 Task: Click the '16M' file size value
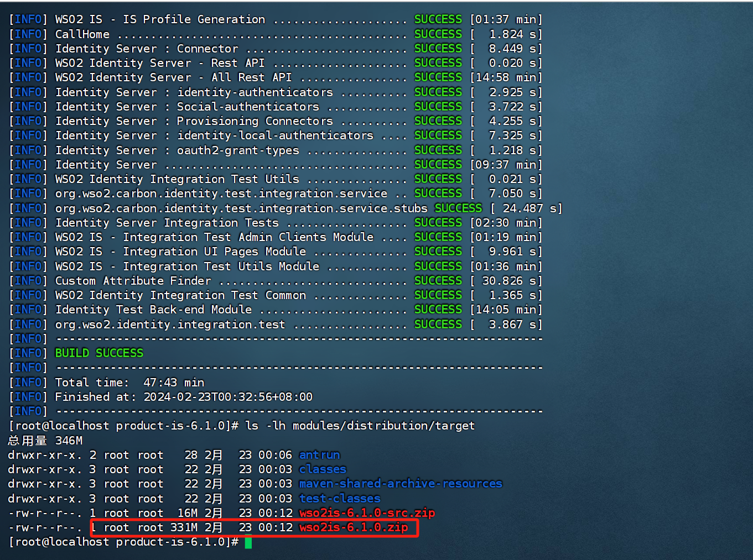(x=187, y=513)
